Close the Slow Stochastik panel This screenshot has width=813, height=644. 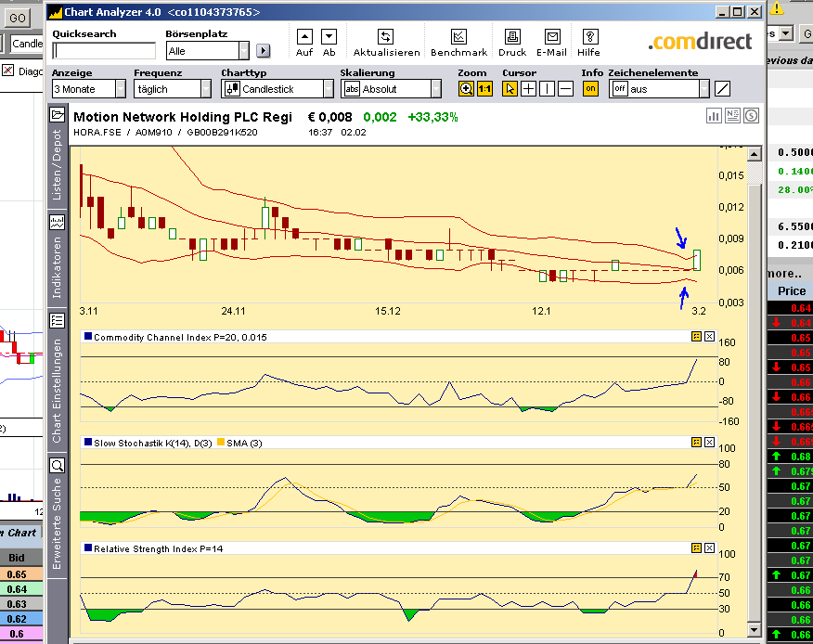pyautogui.click(x=709, y=443)
